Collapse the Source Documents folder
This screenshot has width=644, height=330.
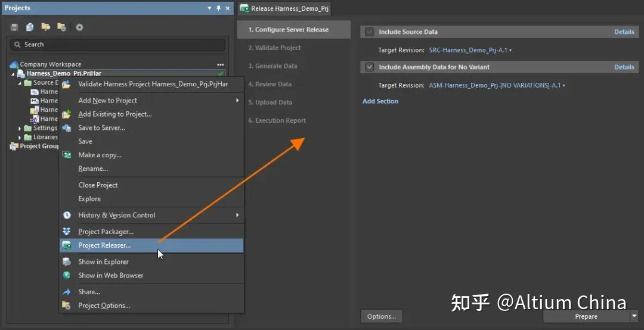pyautogui.click(x=20, y=83)
